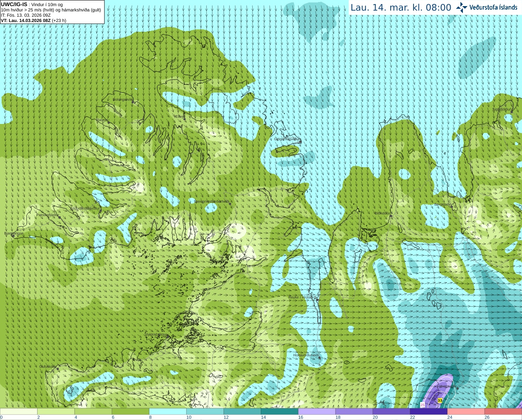Viewport: 522px width, 420px height.
Task: Click the 4–6 m/s green legend swatch
Action: (x=93, y=411)
